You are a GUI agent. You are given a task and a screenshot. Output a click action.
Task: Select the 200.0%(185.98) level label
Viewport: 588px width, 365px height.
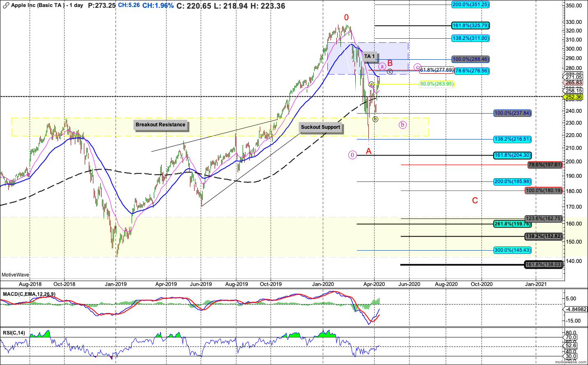coord(512,181)
